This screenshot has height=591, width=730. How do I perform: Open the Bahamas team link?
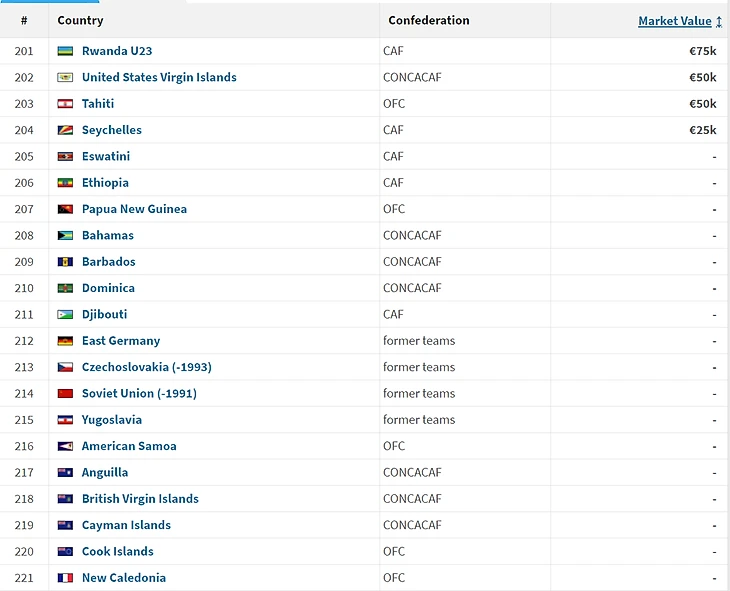(108, 235)
